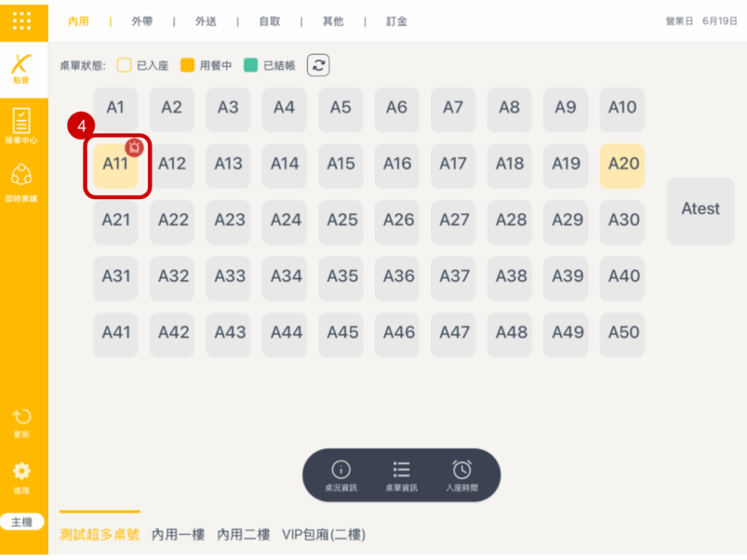The height and width of the screenshot is (560, 747).
Task: Click the 主機 host label button
Action: pos(22,522)
